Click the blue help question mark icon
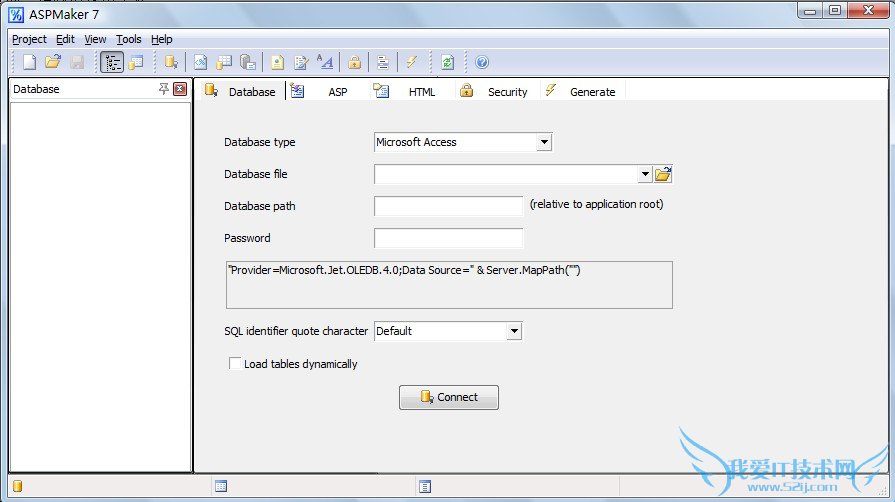 click(x=482, y=62)
